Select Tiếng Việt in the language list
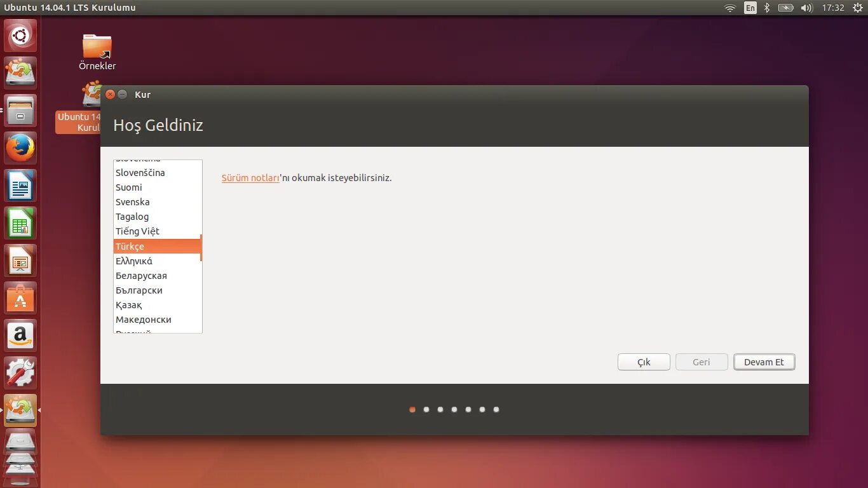The height and width of the screenshot is (488, 868). click(157, 231)
